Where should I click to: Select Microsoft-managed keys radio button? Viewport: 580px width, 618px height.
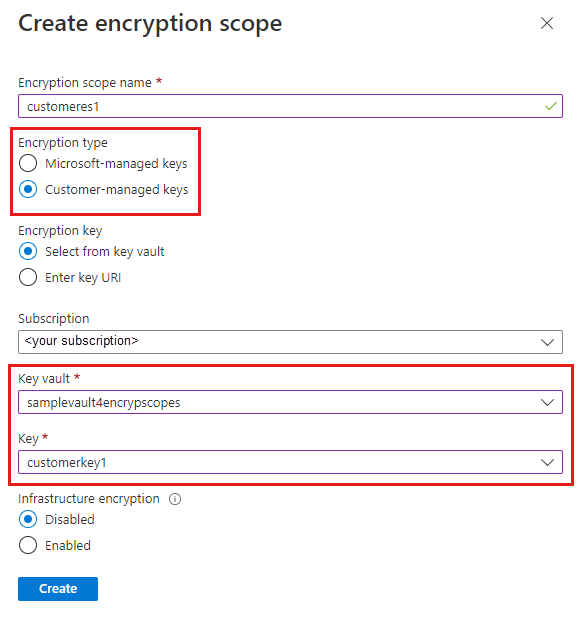(28, 163)
